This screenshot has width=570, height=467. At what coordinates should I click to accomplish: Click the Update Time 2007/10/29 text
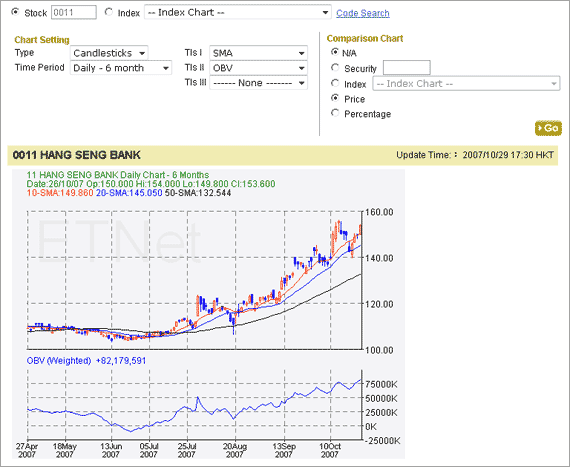pos(475,155)
